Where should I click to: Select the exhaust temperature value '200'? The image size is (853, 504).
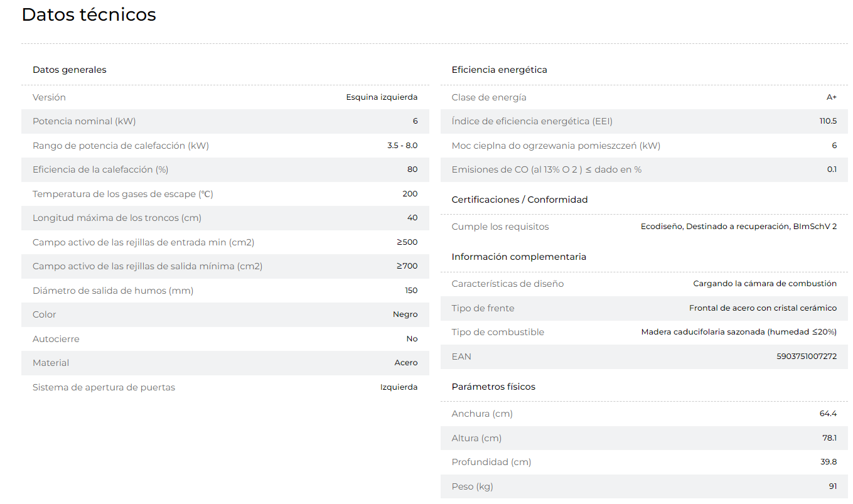[x=410, y=194]
